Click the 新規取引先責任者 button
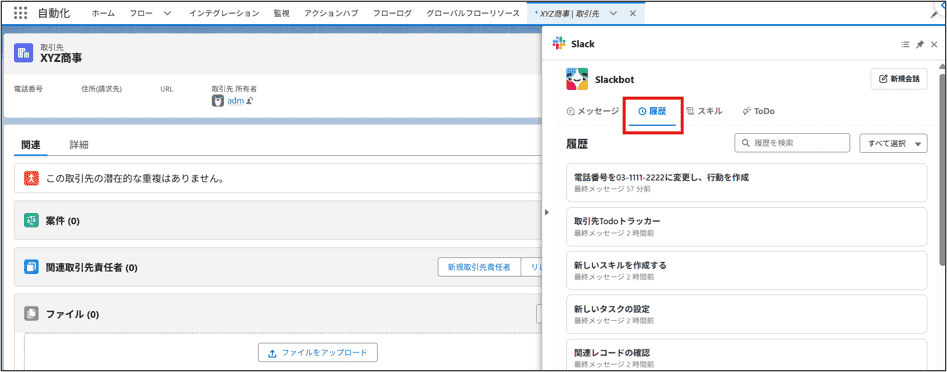Image resolution: width=947 pixels, height=372 pixels. pos(479,267)
